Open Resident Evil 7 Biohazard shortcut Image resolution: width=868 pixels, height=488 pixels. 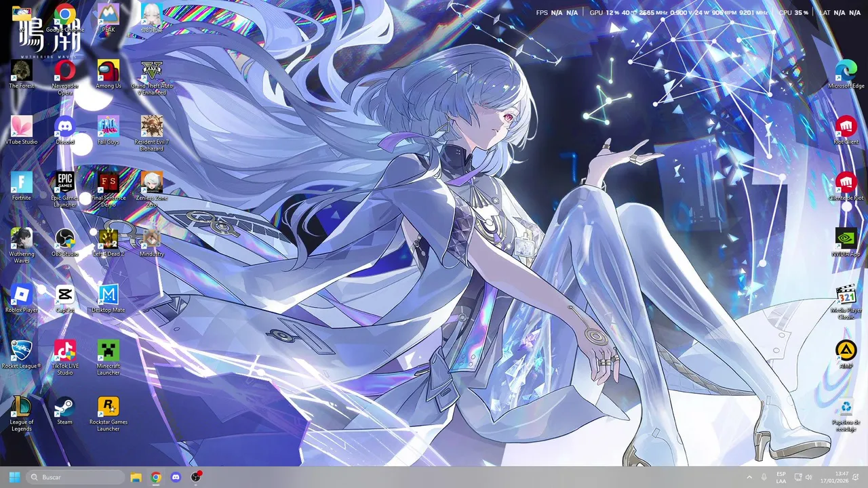(152, 134)
